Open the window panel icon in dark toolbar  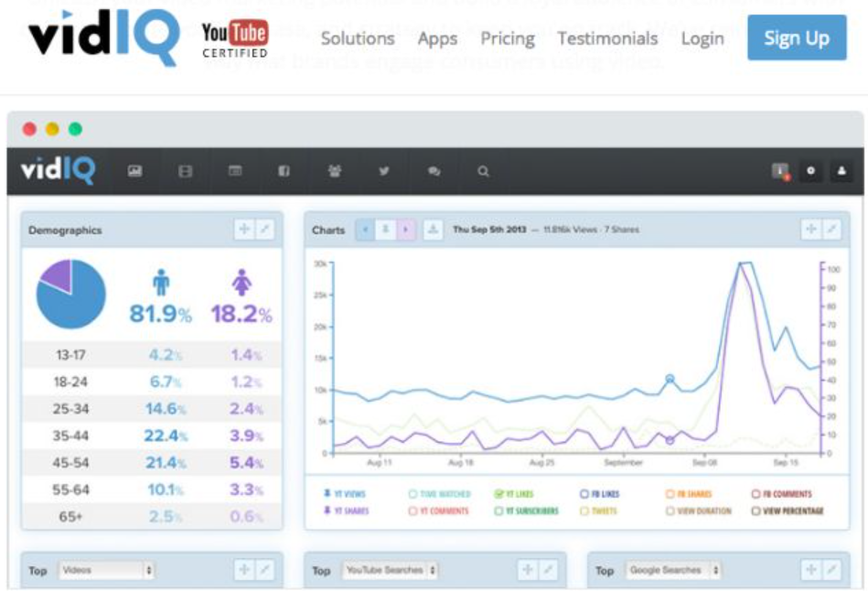(x=235, y=170)
